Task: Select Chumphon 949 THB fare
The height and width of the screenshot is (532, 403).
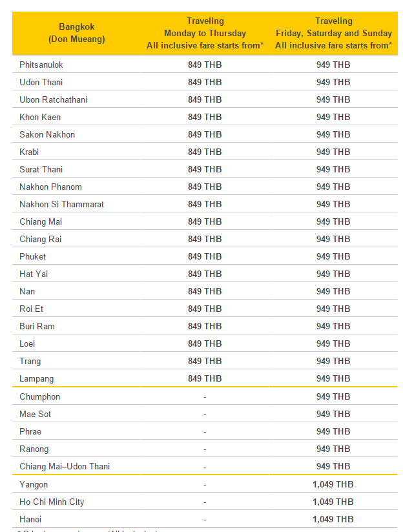Action: tap(333, 396)
